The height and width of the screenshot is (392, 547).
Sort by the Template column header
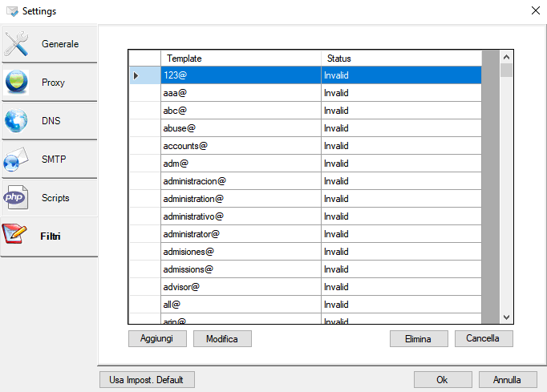coord(241,59)
